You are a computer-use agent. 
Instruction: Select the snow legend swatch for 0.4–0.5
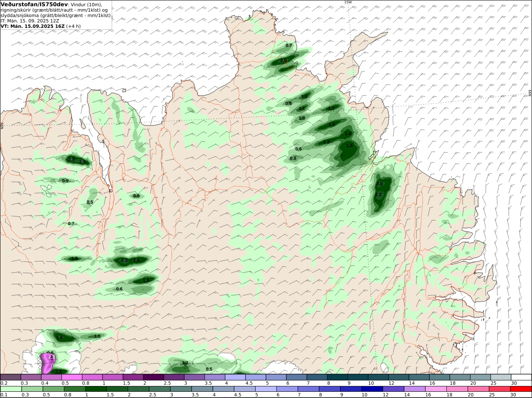(x=51, y=377)
